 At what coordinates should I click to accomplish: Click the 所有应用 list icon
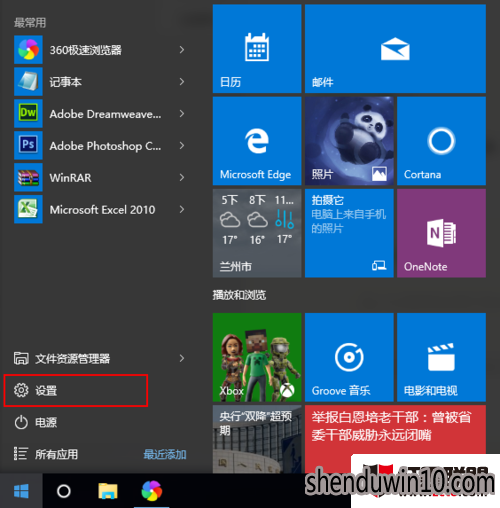coord(21,454)
